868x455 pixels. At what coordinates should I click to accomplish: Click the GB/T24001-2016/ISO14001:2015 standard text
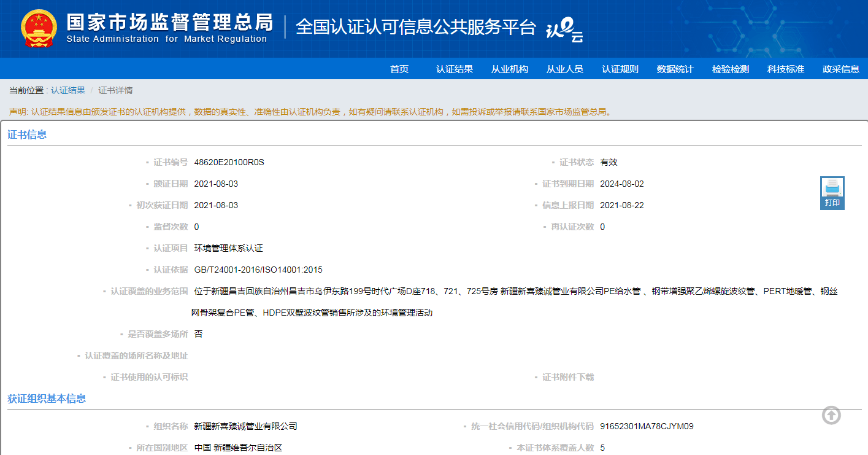[x=258, y=270]
